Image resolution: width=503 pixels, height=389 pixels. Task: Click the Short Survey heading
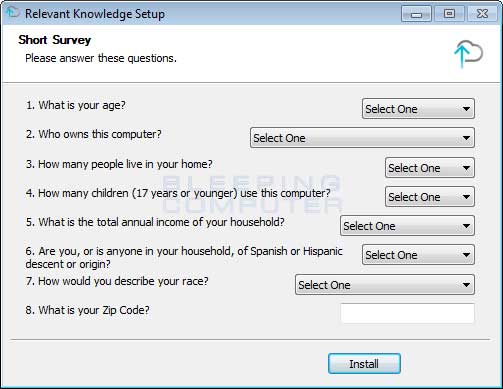pos(55,40)
